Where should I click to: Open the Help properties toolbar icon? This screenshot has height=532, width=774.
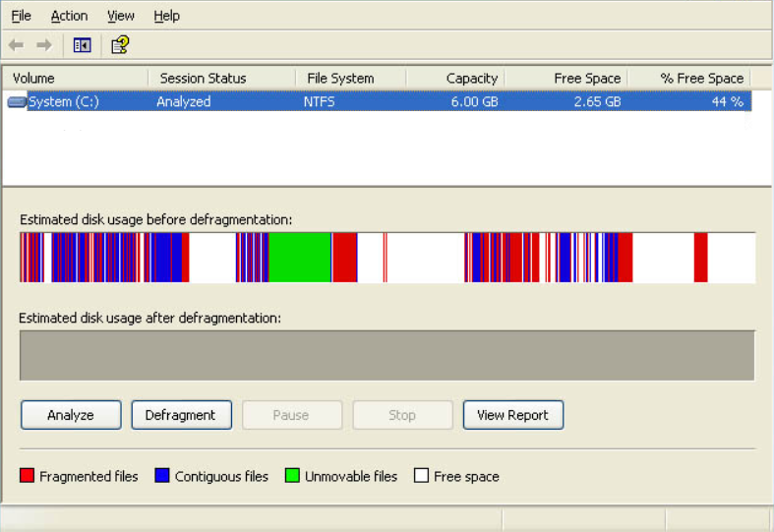click(x=120, y=45)
